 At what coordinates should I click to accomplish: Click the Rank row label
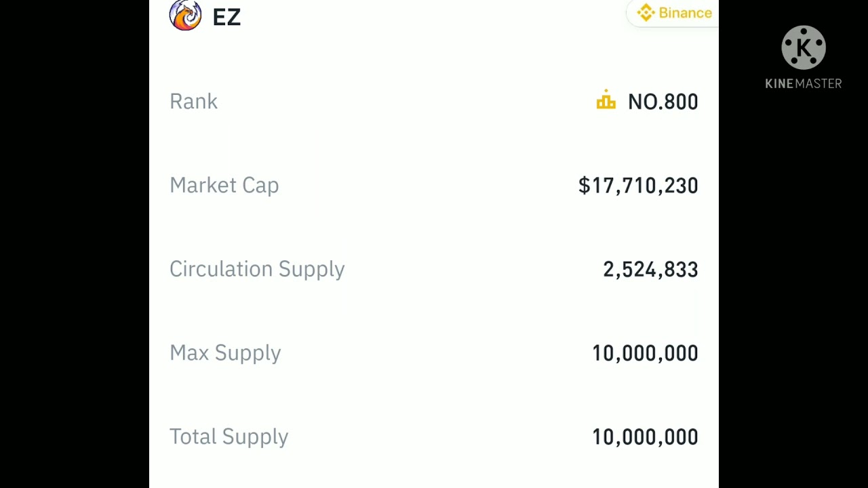[193, 102]
